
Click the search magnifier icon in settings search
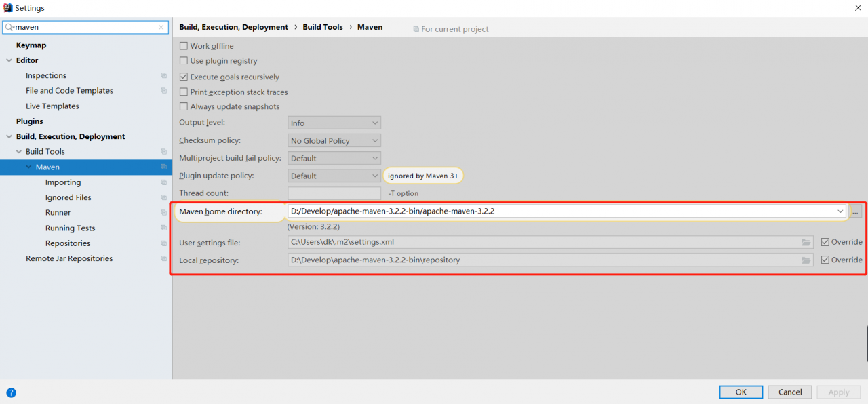click(9, 28)
